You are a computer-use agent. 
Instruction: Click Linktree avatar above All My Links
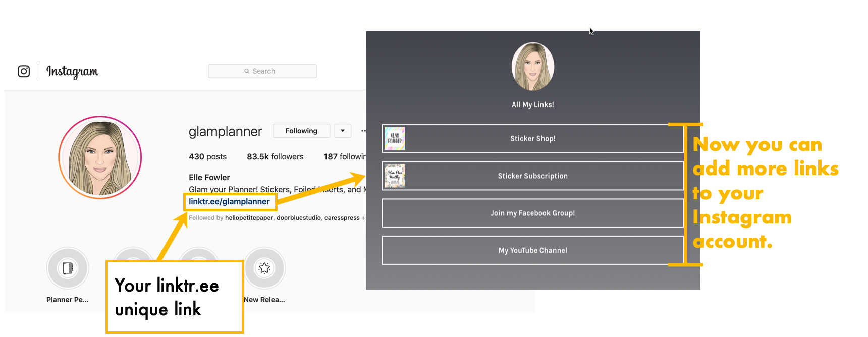point(533,67)
